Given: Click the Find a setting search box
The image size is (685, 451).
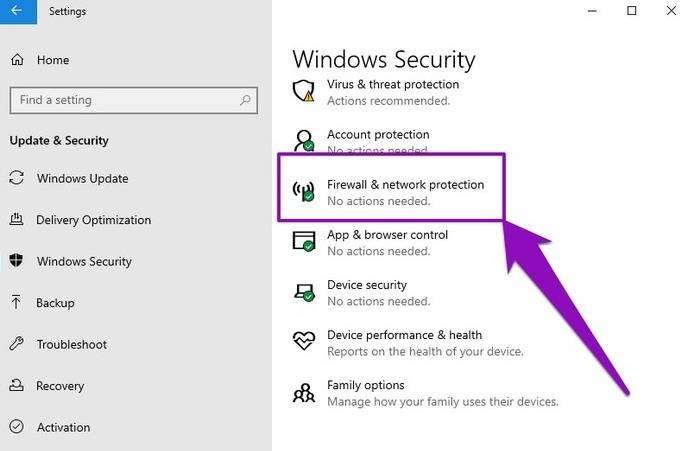Looking at the screenshot, I should [120, 100].
